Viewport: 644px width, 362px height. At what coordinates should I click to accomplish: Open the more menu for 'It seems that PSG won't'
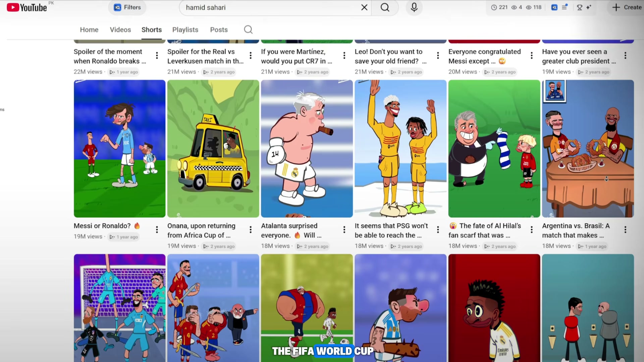tap(438, 230)
